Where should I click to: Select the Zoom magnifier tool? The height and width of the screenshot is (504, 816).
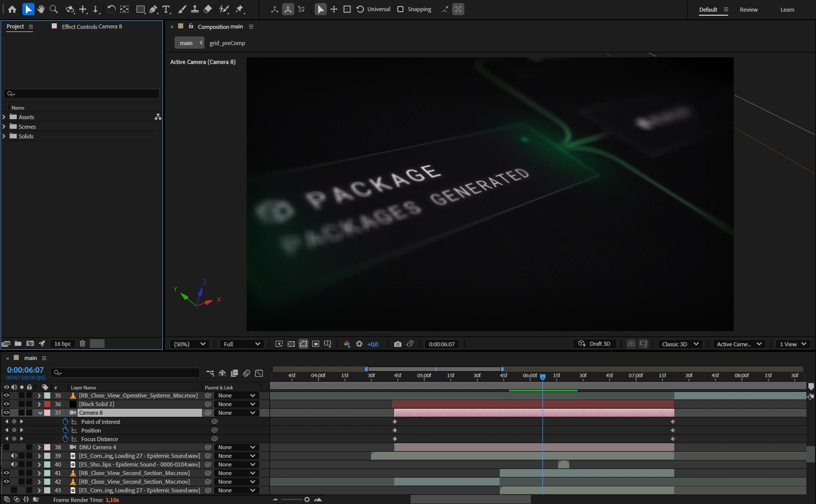tap(54, 9)
